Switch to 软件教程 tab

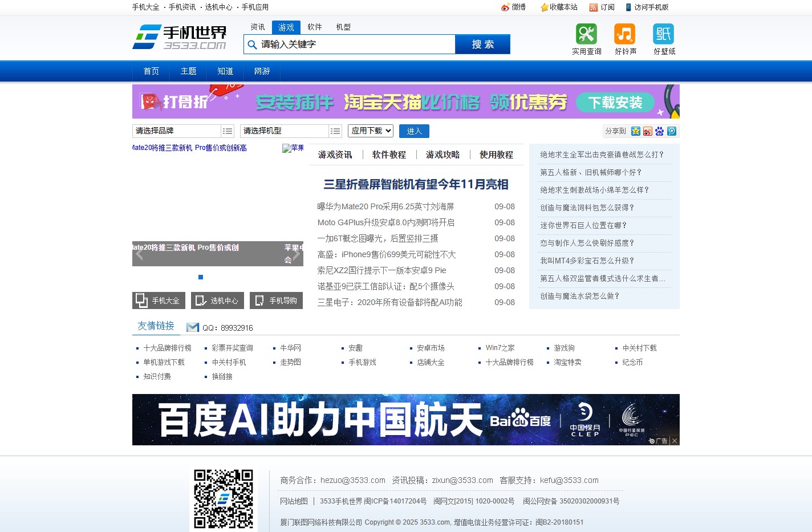click(x=389, y=155)
